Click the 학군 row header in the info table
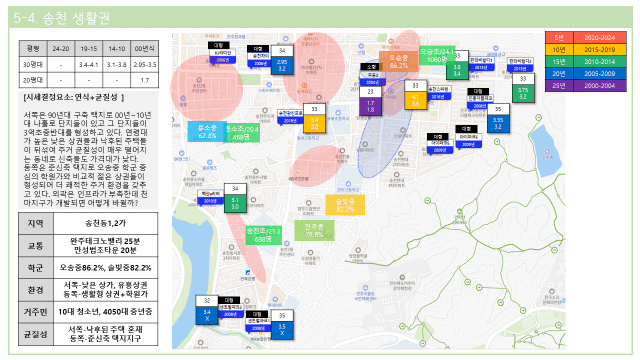 click(x=36, y=268)
